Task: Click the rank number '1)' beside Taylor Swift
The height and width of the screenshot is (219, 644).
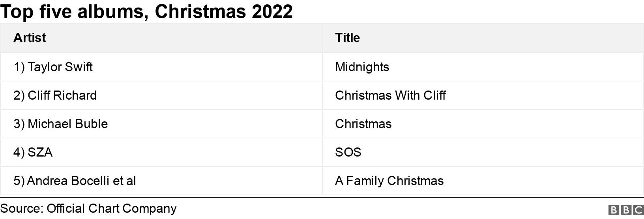Action: (x=19, y=67)
